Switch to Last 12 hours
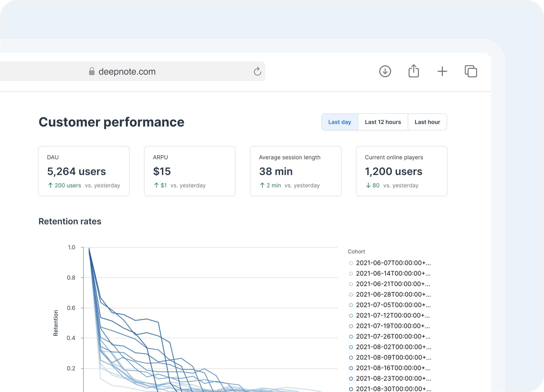The image size is (544, 392). [383, 122]
